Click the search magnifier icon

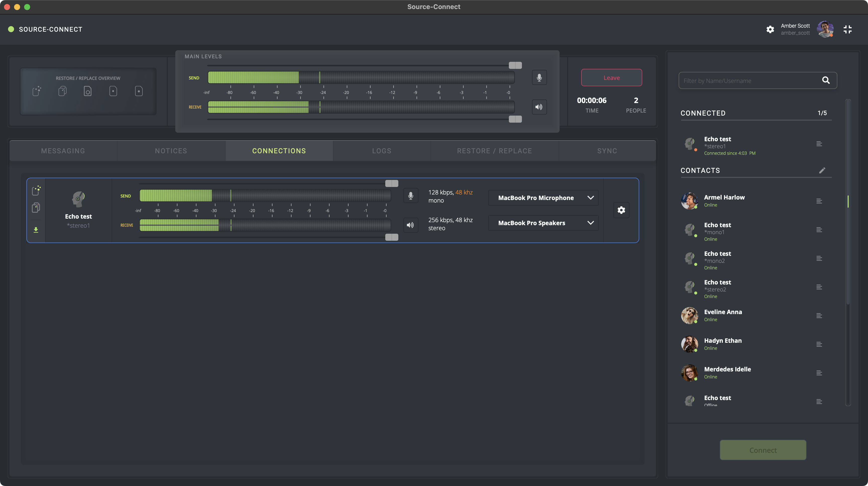(826, 80)
